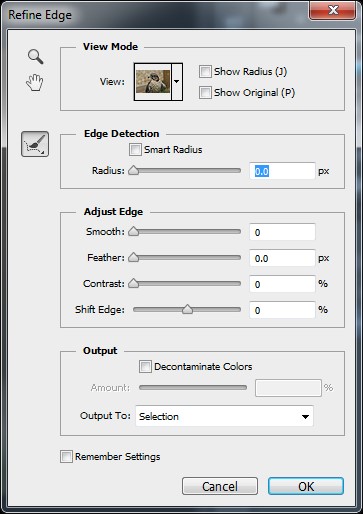Click the Amount slider track
Viewport: 363px width, 514px height.
[193, 387]
